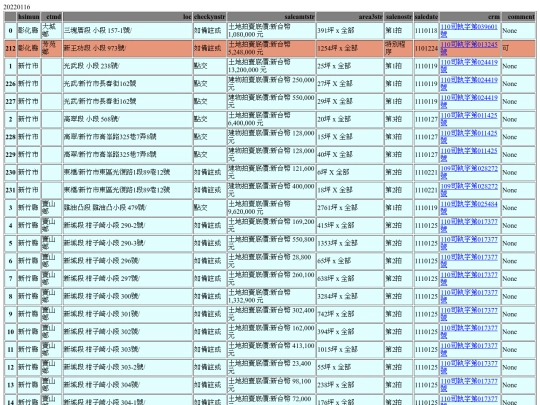Image resolution: width=540 pixels, height=405 pixels.
Task: Select the 250,000 price cell in row 226
Action: pyautogui.click(x=271, y=84)
